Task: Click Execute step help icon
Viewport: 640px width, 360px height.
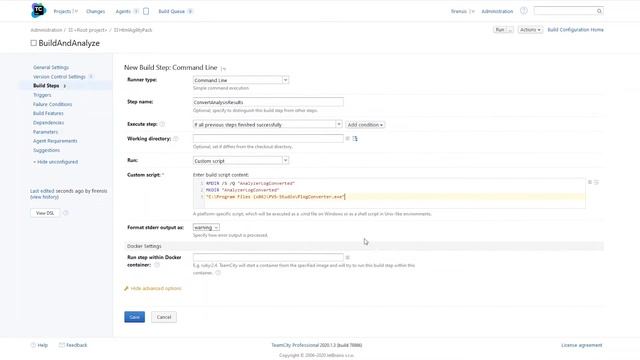Action: pos(162,124)
